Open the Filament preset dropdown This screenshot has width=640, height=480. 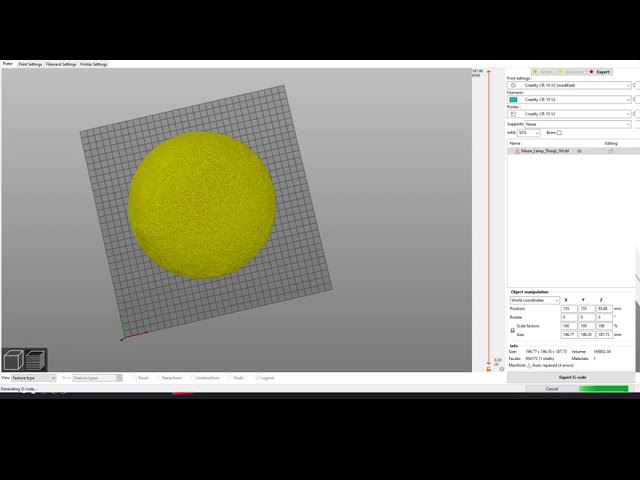coord(569,100)
